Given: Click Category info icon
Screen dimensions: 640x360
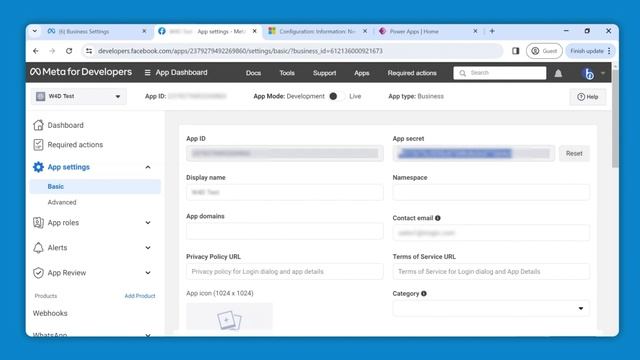Looking at the screenshot, I should click(424, 293).
